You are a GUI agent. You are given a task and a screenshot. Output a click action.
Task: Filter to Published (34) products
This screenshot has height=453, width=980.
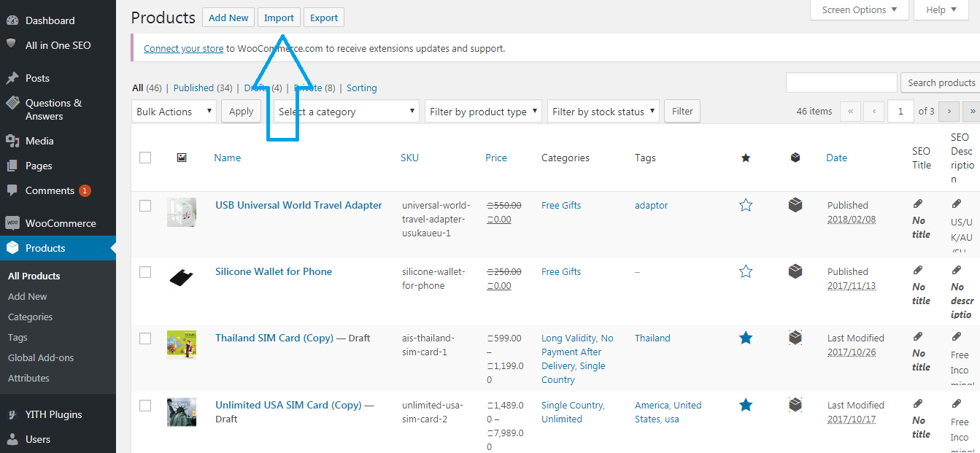click(203, 88)
